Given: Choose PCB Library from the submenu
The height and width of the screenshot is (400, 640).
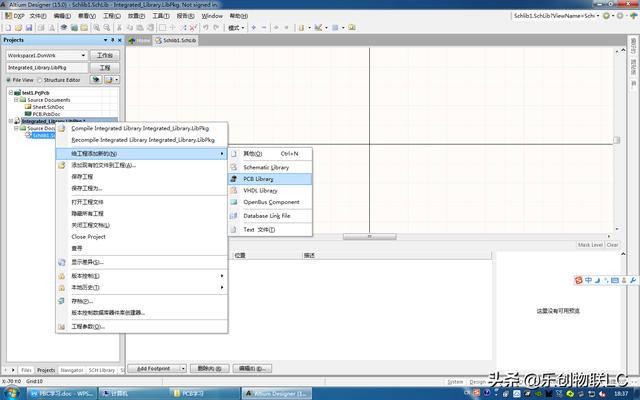Looking at the screenshot, I should click(270, 179).
